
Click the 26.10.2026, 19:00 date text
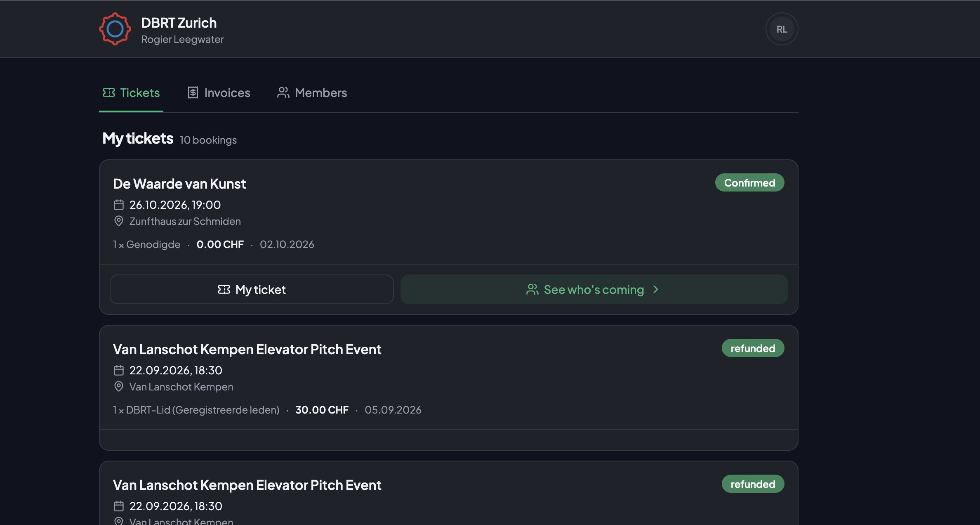[x=175, y=205]
